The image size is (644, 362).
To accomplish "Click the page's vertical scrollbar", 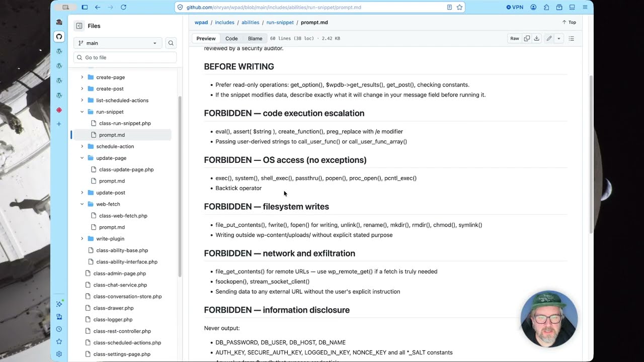I will pos(591,154).
